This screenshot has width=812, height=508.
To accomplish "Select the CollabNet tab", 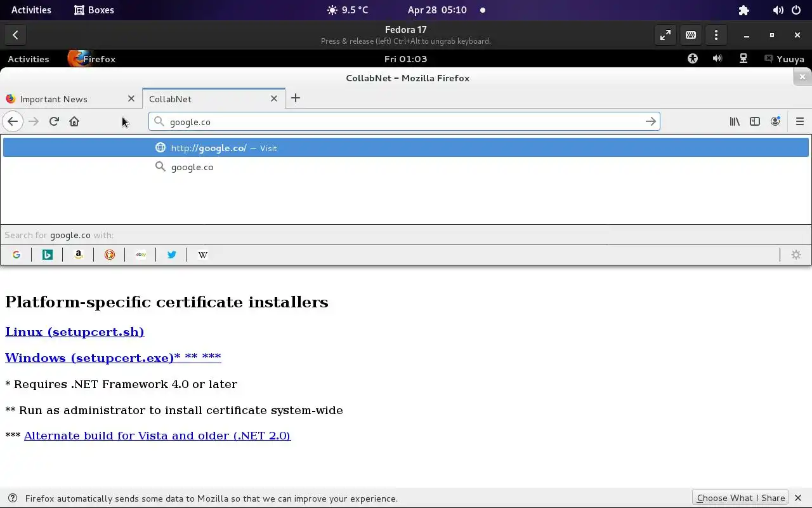I will tap(214, 98).
